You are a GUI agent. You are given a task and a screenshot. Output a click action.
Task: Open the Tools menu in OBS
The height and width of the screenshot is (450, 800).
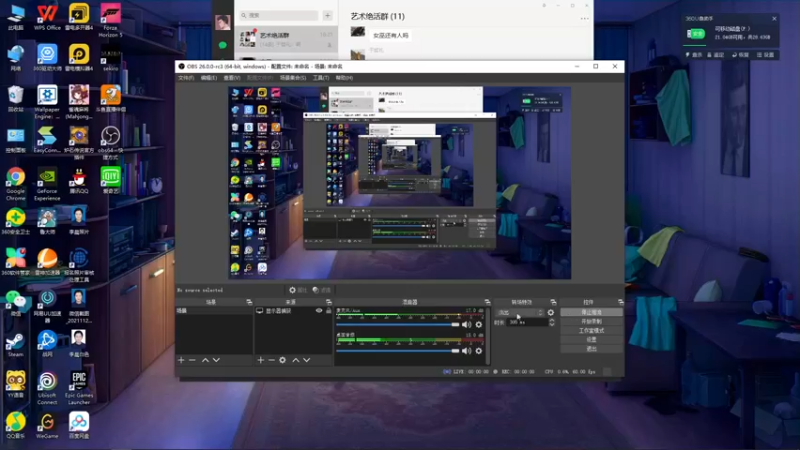[321, 78]
